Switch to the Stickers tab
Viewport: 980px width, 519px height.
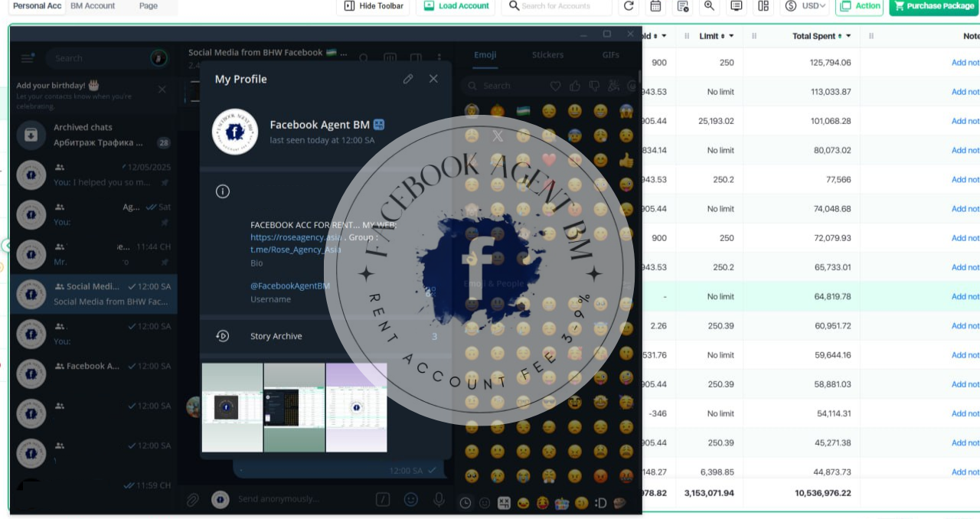(547, 55)
